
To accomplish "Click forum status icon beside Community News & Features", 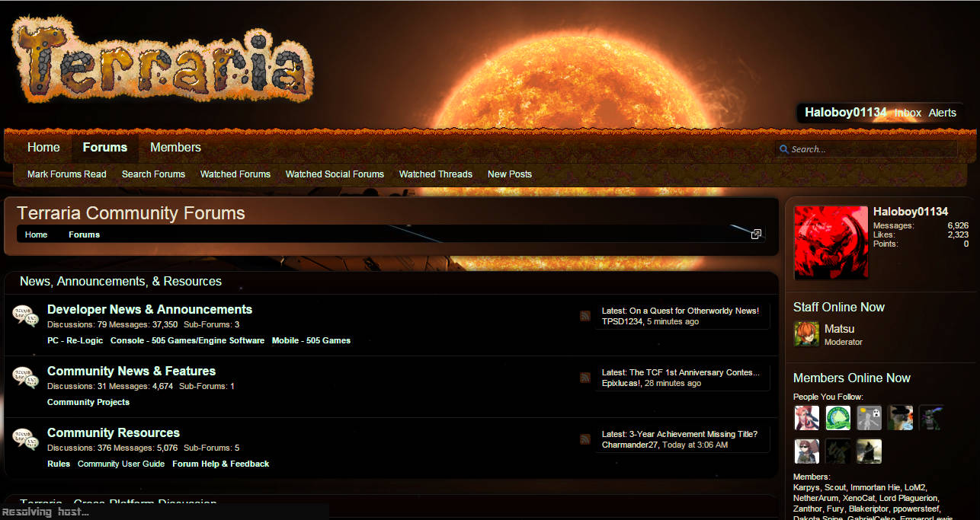I will click(x=25, y=377).
